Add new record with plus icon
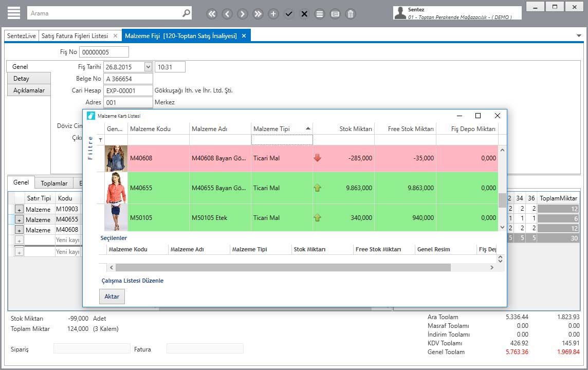The height and width of the screenshot is (370, 588). [x=273, y=14]
